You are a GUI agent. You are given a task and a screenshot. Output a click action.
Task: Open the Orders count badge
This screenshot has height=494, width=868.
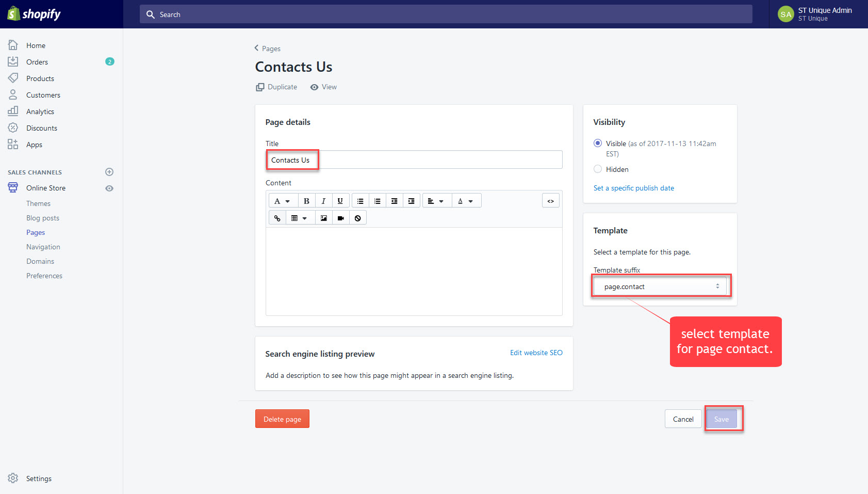[109, 61]
